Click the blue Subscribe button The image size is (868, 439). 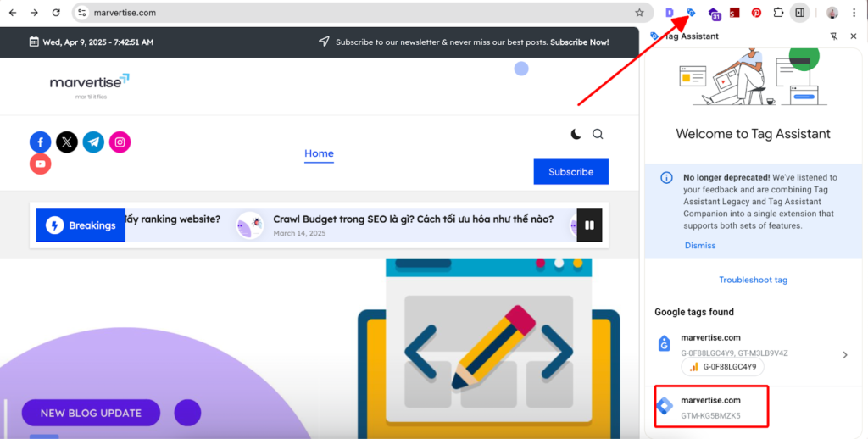pos(570,171)
